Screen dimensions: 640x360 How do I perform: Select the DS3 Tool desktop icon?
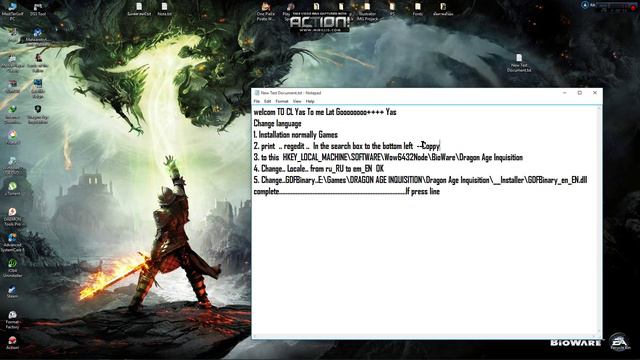point(38,9)
